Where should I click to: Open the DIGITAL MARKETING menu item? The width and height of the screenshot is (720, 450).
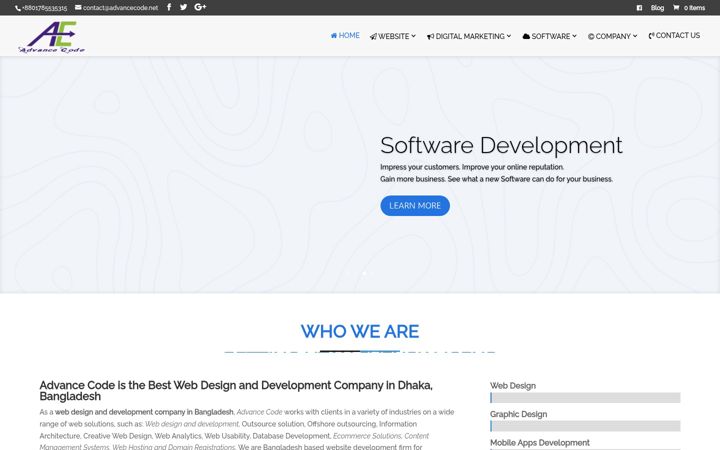(469, 36)
